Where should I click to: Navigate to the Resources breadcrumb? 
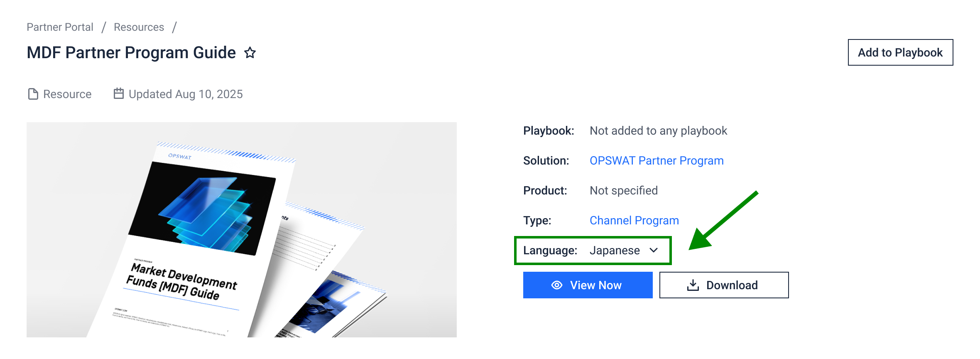[x=139, y=27]
